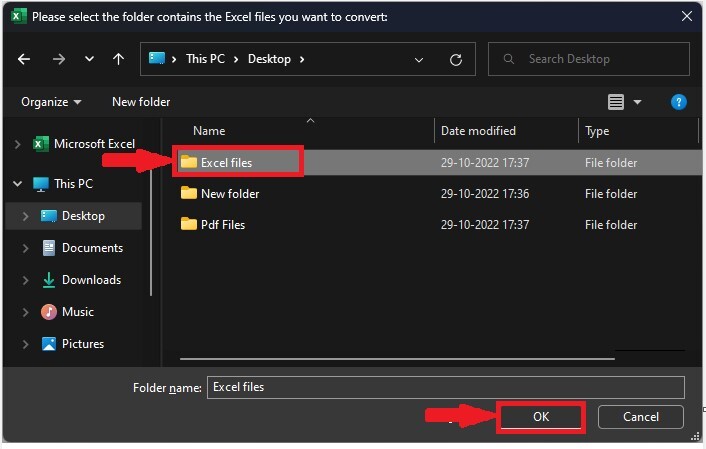Image resolution: width=706 pixels, height=449 pixels.
Task: Go back with the left arrow
Action: 24,59
